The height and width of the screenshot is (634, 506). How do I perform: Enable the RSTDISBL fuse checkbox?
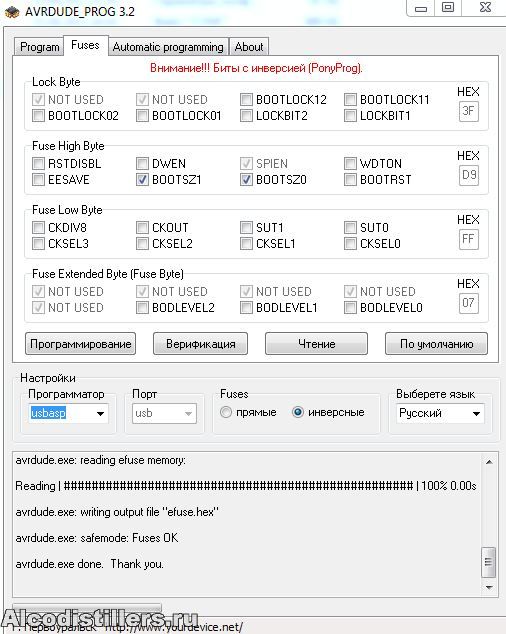[x=38, y=164]
